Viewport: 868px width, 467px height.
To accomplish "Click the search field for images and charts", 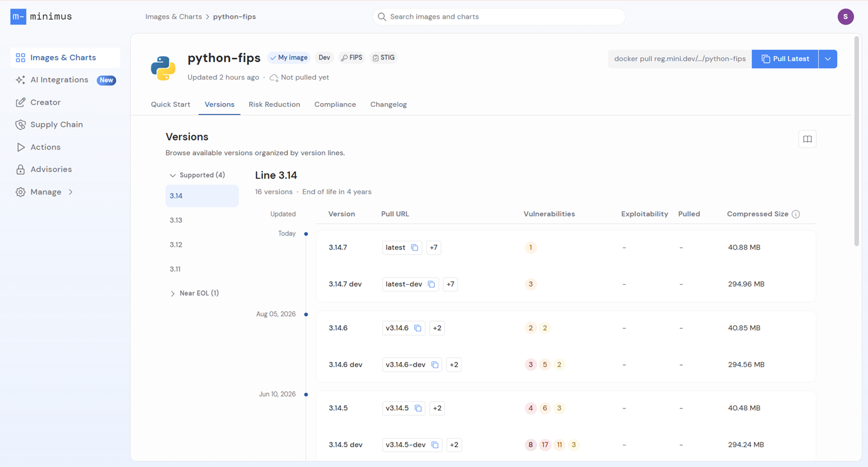I will (x=499, y=17).
